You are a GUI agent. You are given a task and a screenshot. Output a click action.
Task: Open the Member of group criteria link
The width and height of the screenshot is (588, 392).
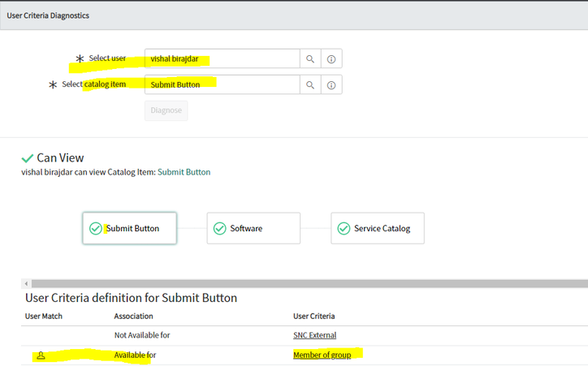point(322,355)
